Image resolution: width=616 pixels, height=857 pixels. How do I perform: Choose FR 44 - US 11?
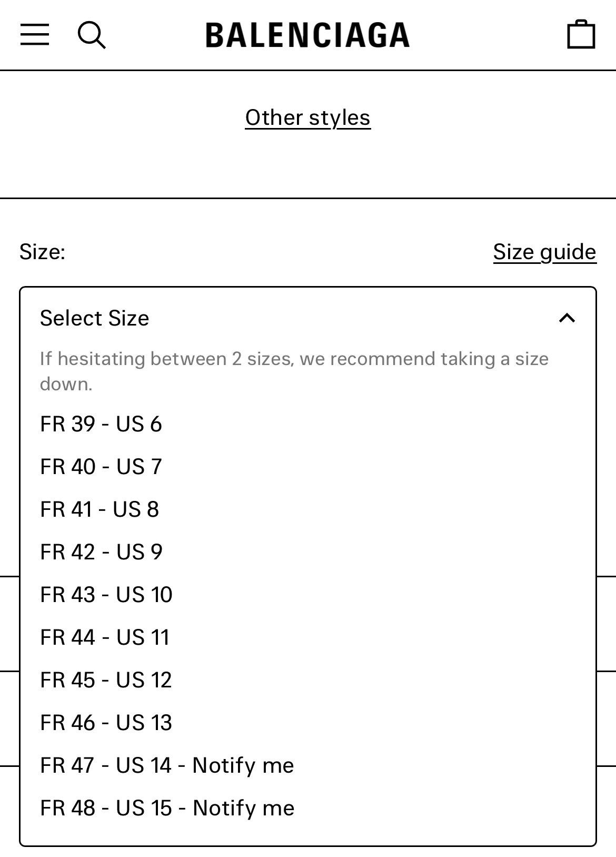click(308, 637)
